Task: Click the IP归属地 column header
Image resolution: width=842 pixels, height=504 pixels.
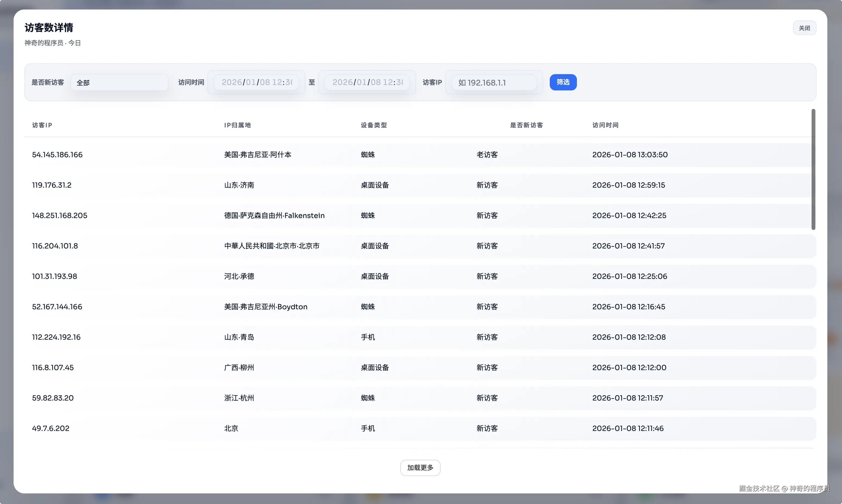Action: [x=237, y=125]
